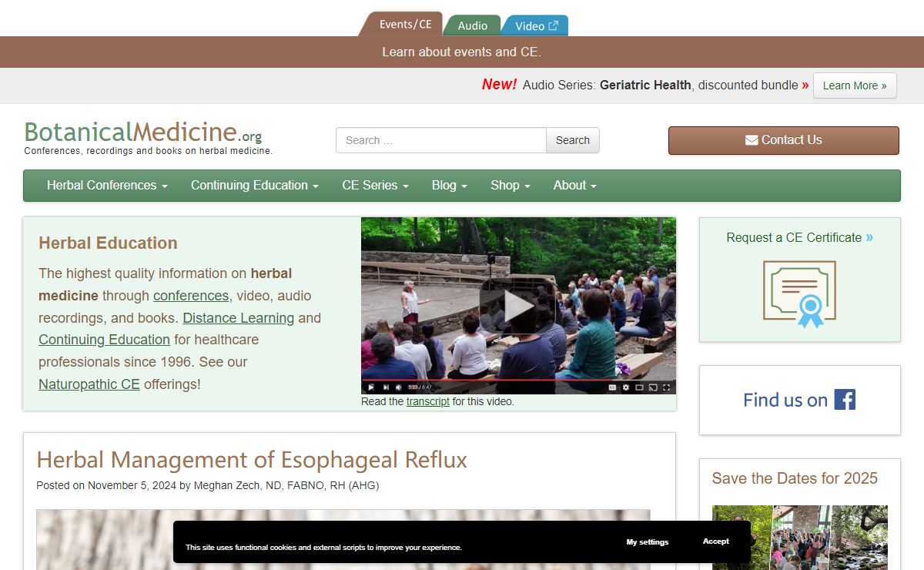Switch to the Audio tab
This screenshot has height=570, width=924.
tap(472, 25)
